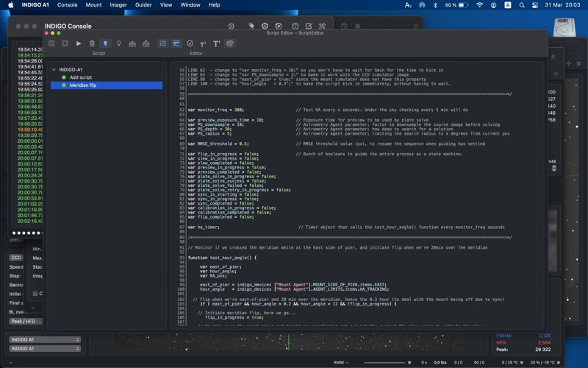Collapse the INDIGO-A1 tree node
The image size is (588, 368).
pyautogui.click(x=54, y=69)
